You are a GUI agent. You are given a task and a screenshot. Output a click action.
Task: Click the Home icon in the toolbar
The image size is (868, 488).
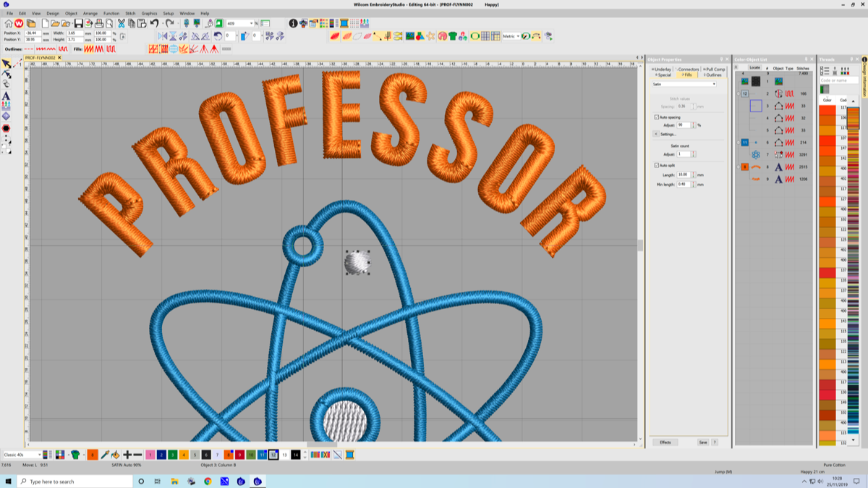click(9, 24)
